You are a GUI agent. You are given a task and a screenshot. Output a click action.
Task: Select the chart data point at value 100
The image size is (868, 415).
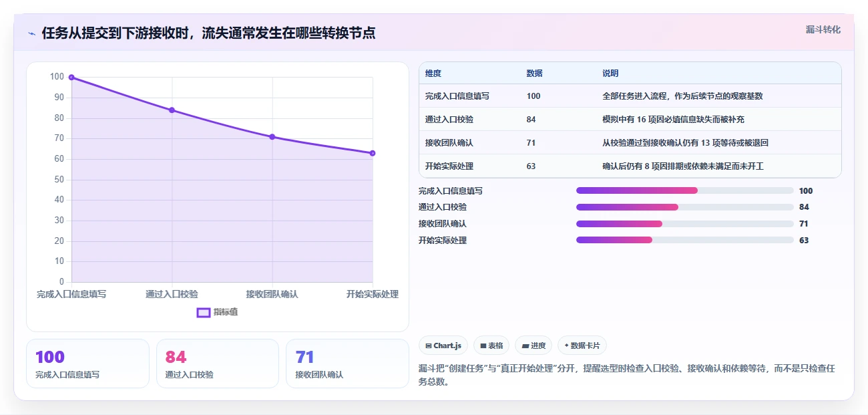(71, 78)
